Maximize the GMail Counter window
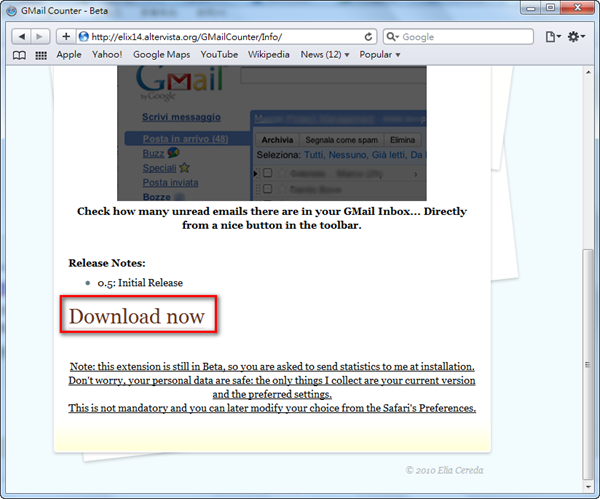600x499 pixels. coord(550,8)
